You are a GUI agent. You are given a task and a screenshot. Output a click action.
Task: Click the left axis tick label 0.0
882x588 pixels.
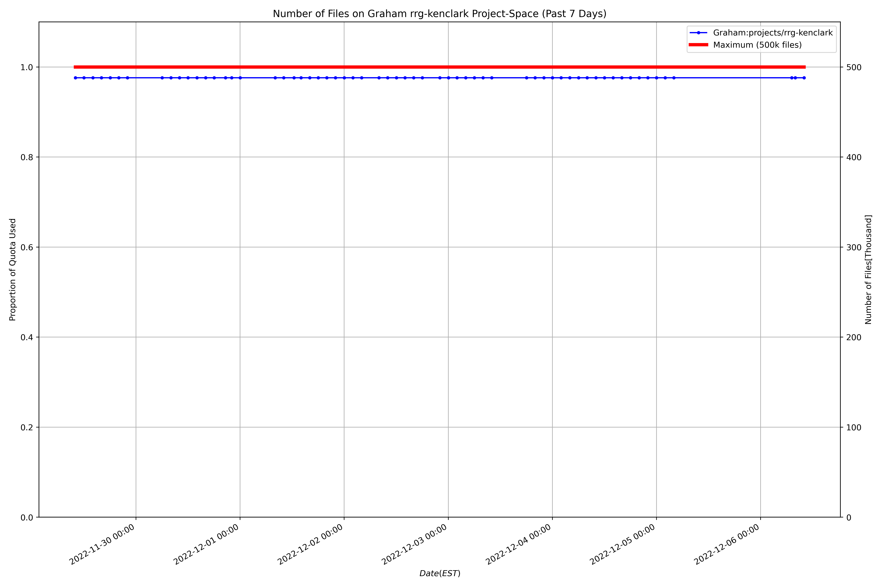pos(27,517)
